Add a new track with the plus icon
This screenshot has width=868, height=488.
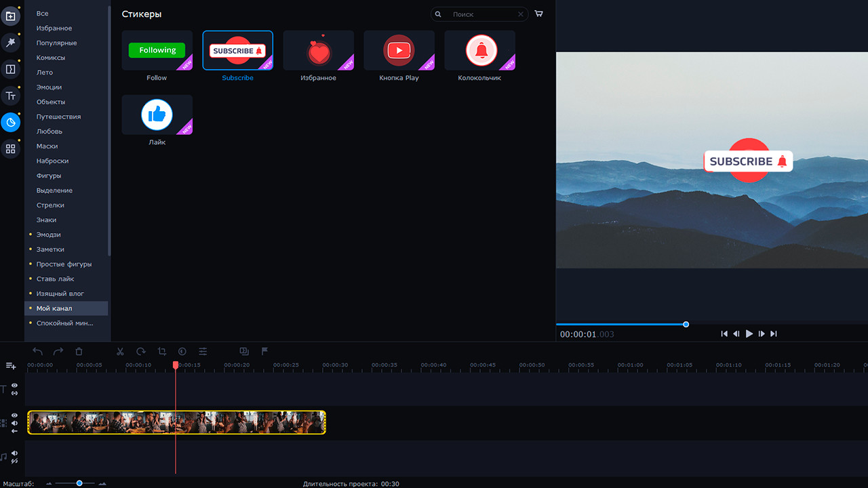tap(9, 365)
